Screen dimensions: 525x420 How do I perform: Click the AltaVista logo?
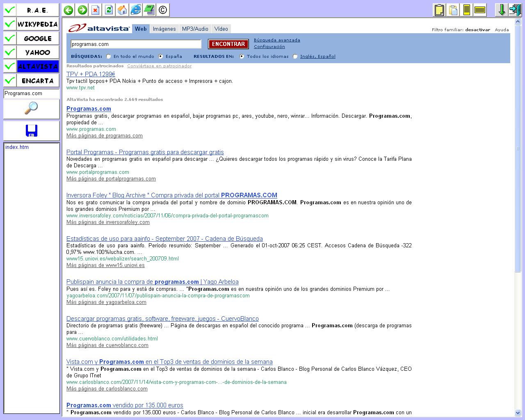pyautogui.click(x=99, y=28)
